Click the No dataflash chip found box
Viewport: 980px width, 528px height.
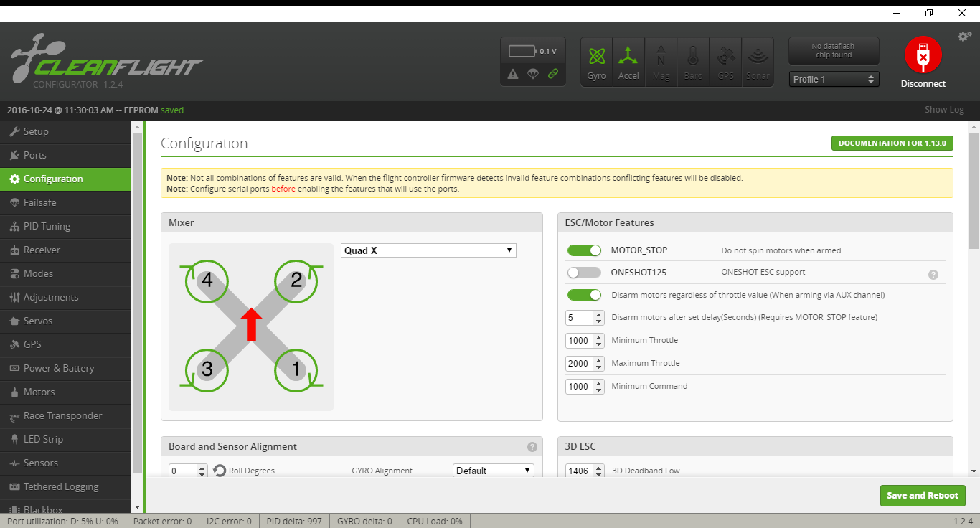point(834,51)
